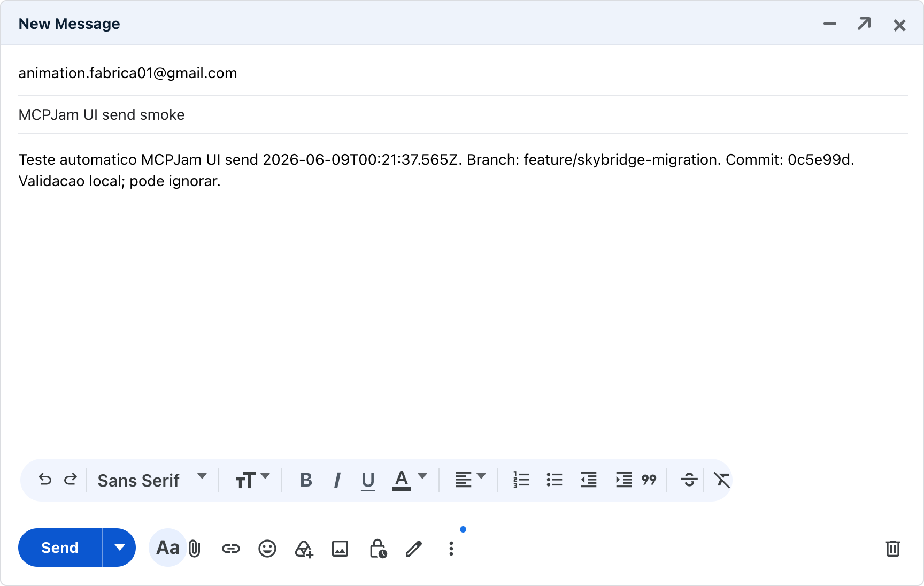Image resolution: width=924 pixels, height=586 pixels.
Task: Insert a link
Action: pos(231,549)
